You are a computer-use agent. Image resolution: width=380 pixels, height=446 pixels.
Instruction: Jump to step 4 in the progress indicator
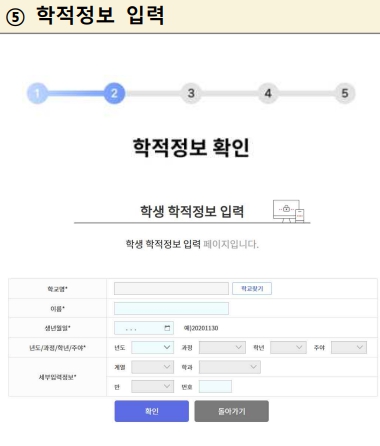tap(268, 93)
